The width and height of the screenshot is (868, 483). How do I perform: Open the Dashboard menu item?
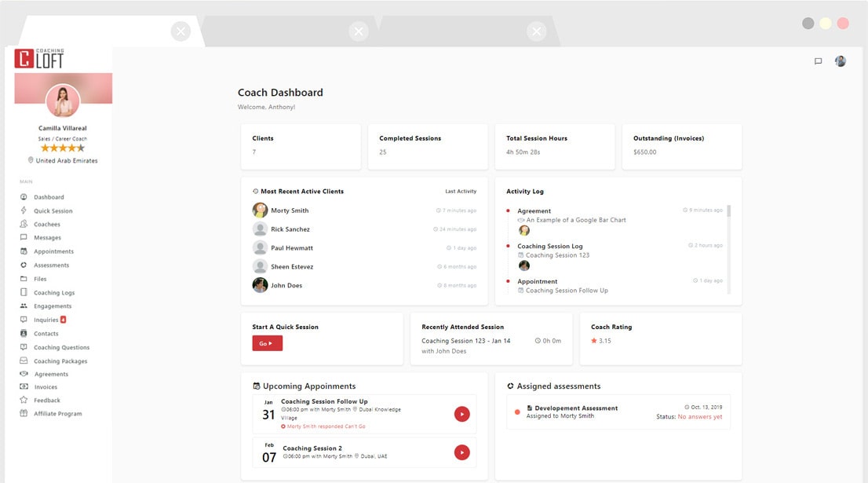click(47, 196)
